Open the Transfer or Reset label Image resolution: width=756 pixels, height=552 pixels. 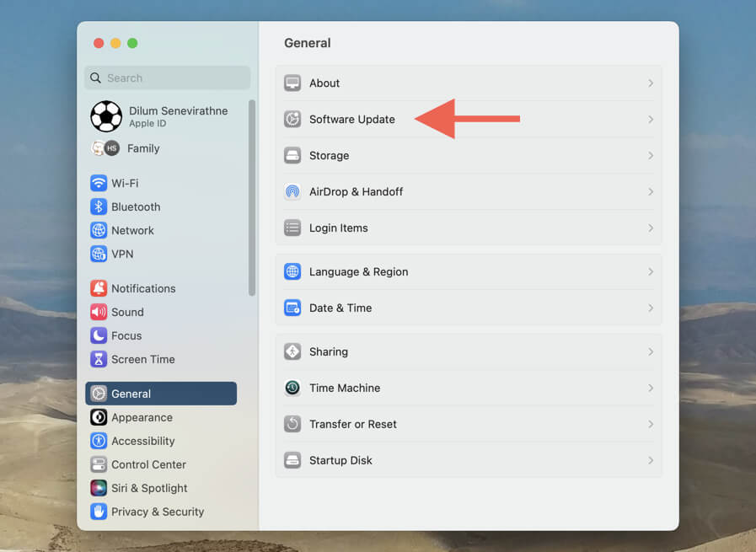click(x=352, y=424)
